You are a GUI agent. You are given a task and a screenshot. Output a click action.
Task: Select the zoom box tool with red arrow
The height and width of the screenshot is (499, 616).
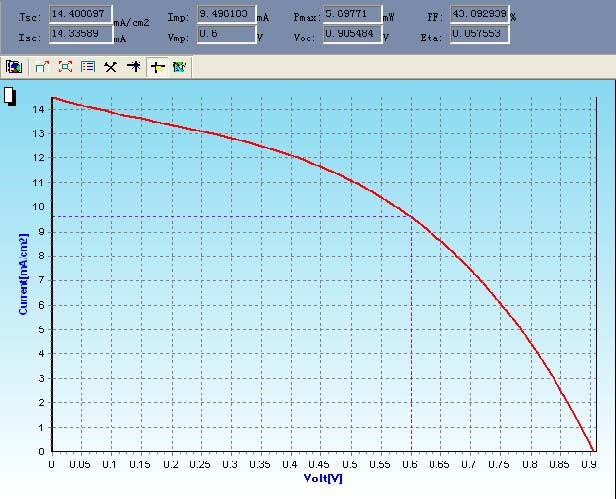42,67
